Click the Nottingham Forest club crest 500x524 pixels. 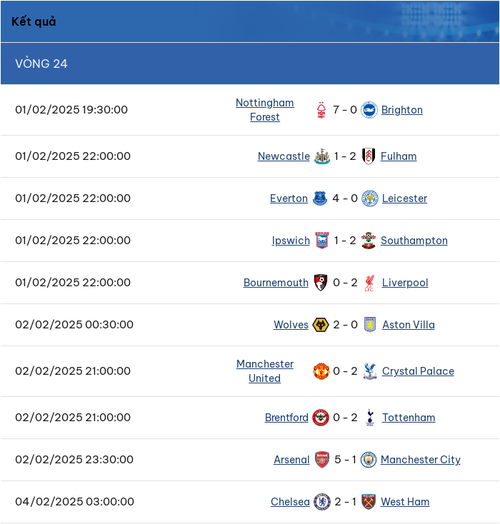pos(321,110)
